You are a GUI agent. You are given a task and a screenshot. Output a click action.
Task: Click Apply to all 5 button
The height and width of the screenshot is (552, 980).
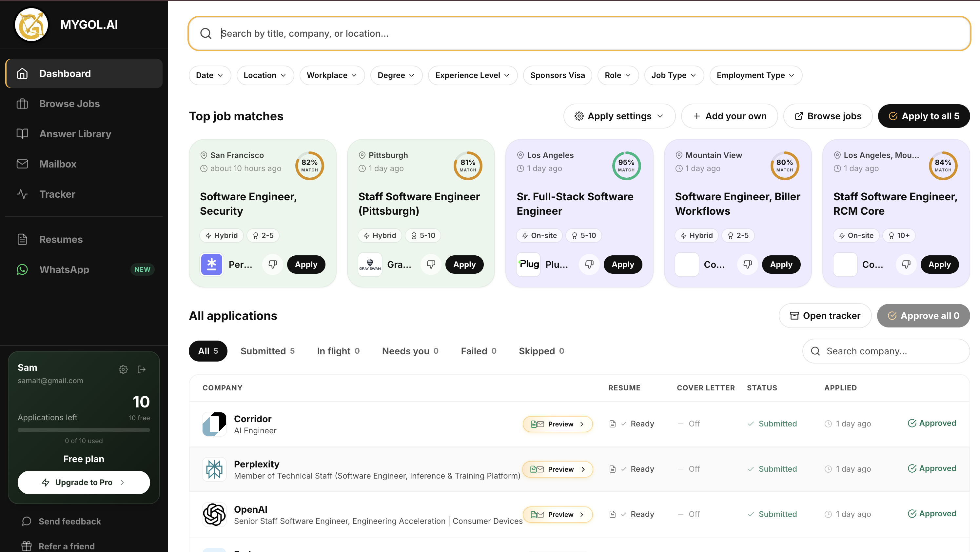(x=924, y=116)
